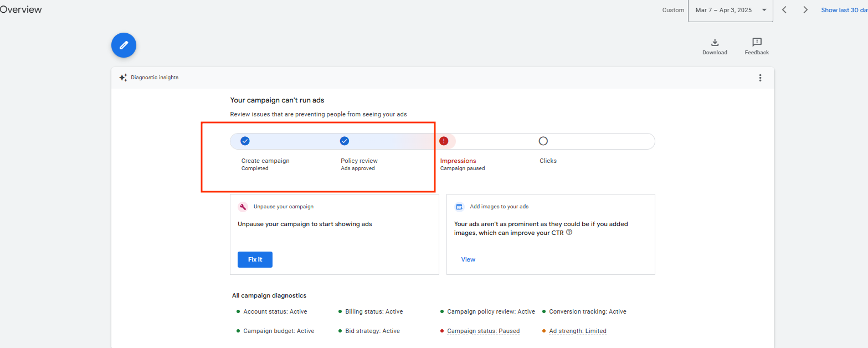
Task: Click the Impressions step label
Action: coord(458,161)
